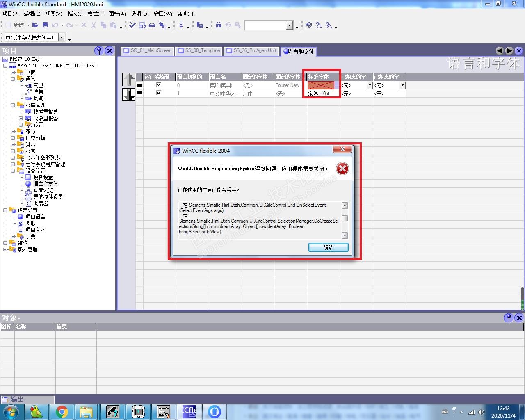This screenshot has height=420, width=525.
Task: Click the 语言名 column header
Action: [225, 77]
